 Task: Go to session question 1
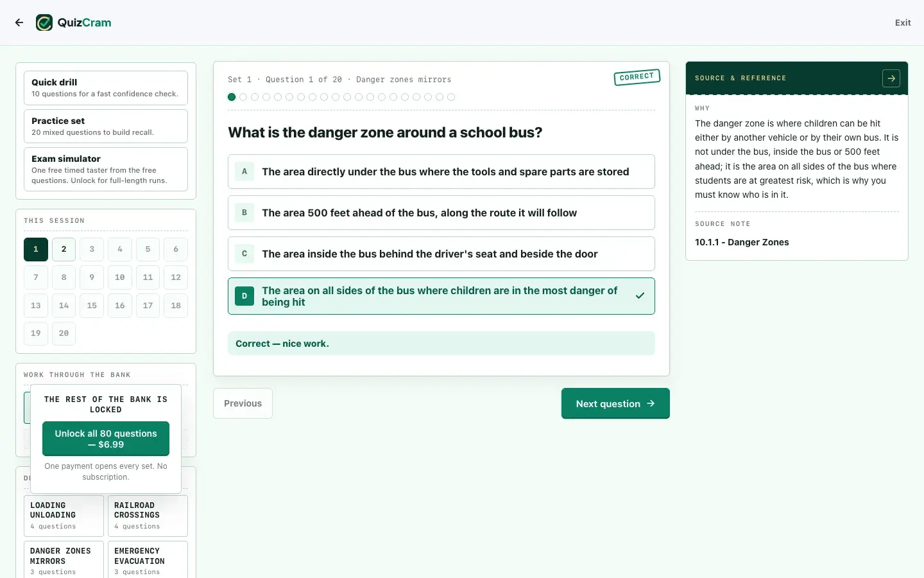pos(36,249)
